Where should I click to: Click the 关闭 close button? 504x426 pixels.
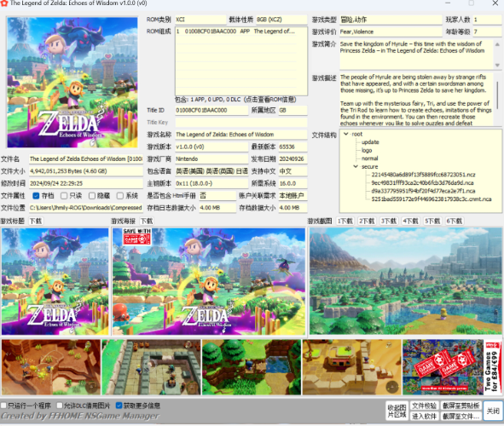pyautogui.click(x=493, y=411)
